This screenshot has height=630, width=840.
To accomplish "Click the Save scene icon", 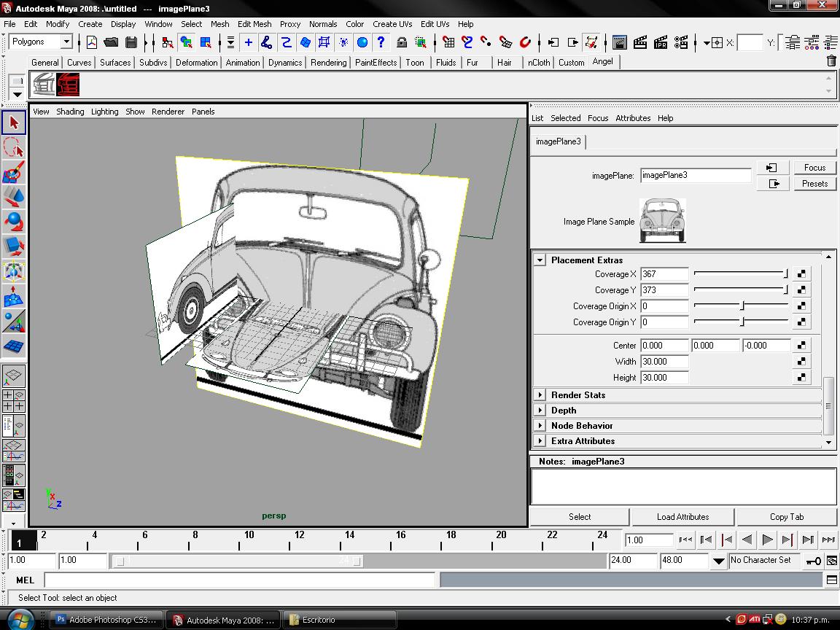I will [131, 42].
